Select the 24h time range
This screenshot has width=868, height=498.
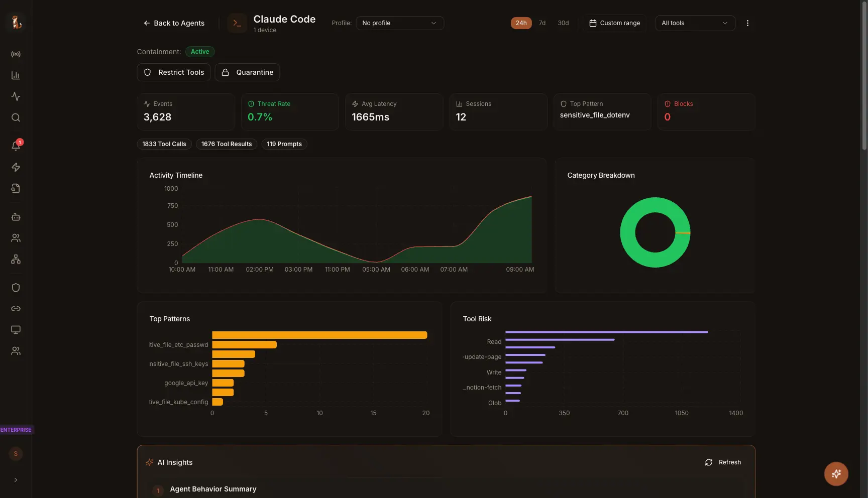[x=521, y=23]
